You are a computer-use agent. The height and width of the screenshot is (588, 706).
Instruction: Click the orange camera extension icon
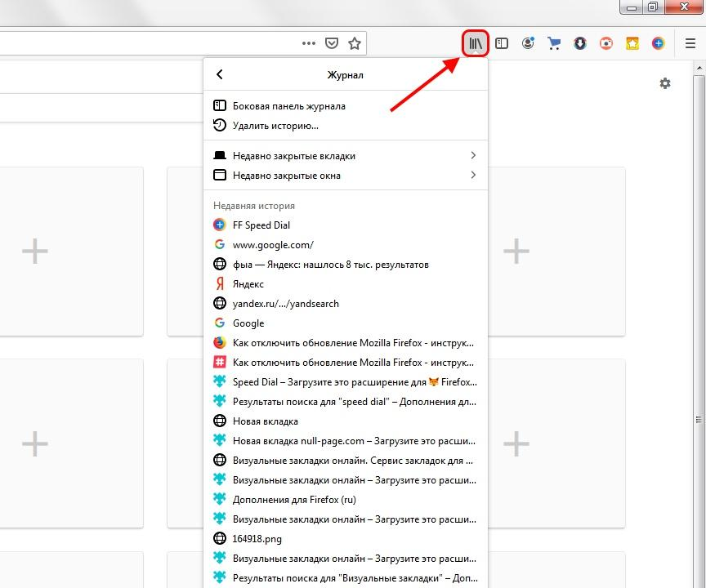[606, 43]
